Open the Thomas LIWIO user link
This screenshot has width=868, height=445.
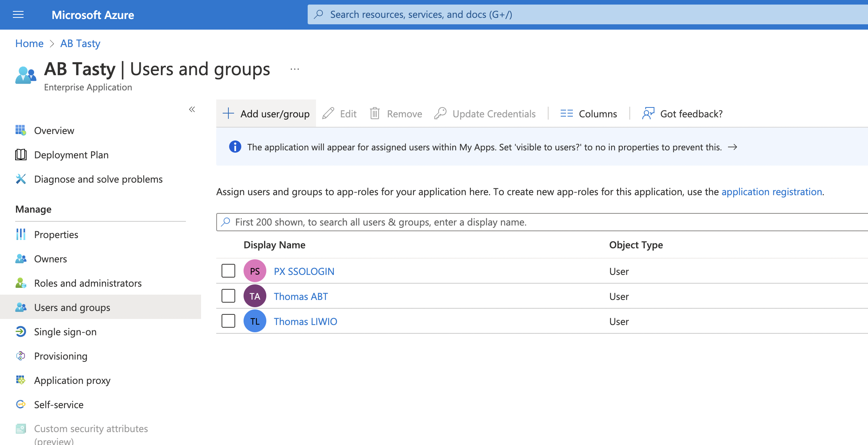coord(305,321)
